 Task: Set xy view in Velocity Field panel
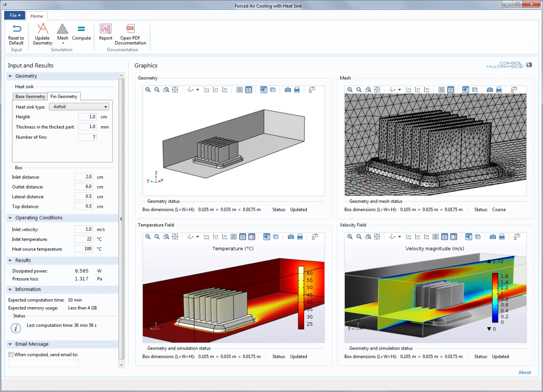[409, 237]
